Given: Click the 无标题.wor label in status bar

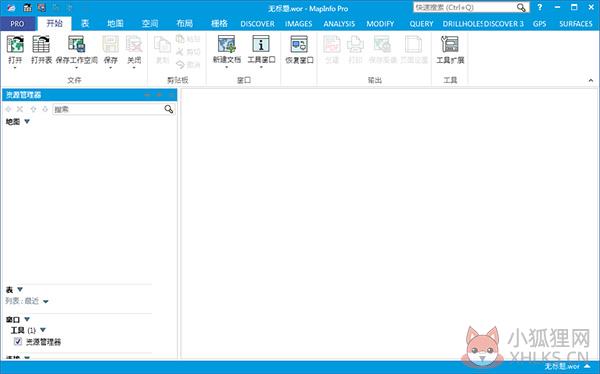Looking at the screenshot, I should click(x=561, y=367).
